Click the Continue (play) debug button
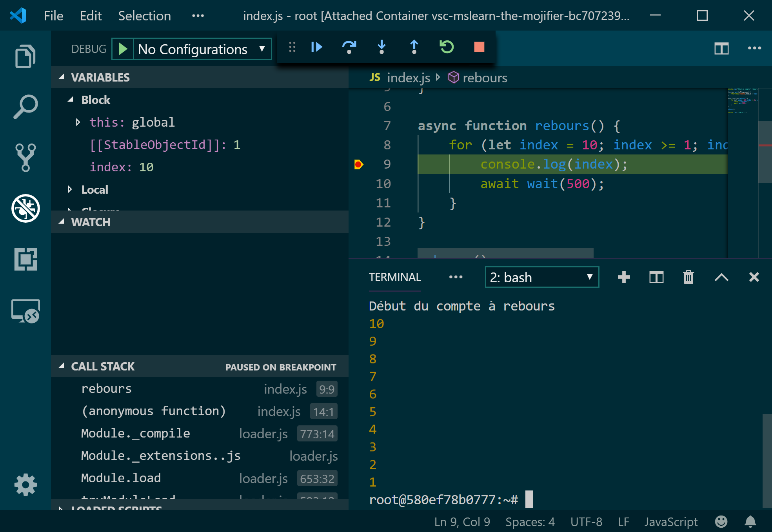 point(317,48)
